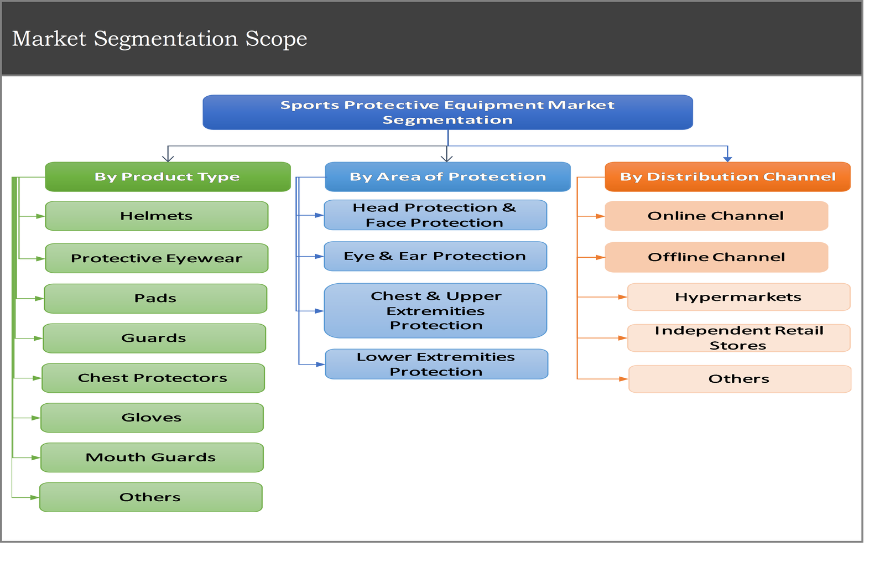Viewport: 885px width, 588px height.
Task: Click the Chest & Upper Extremities Protection box
Action: [x=435, y=310]
